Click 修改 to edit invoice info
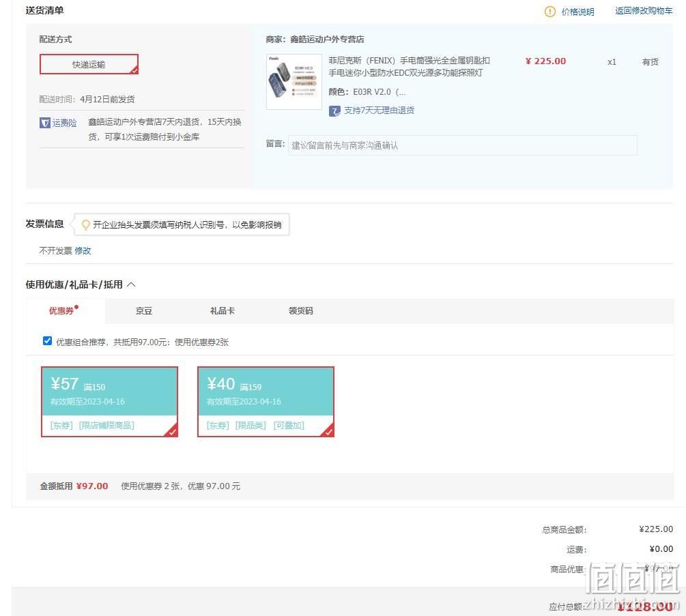This screenshot has width=686, height=616. coord(83,250)
